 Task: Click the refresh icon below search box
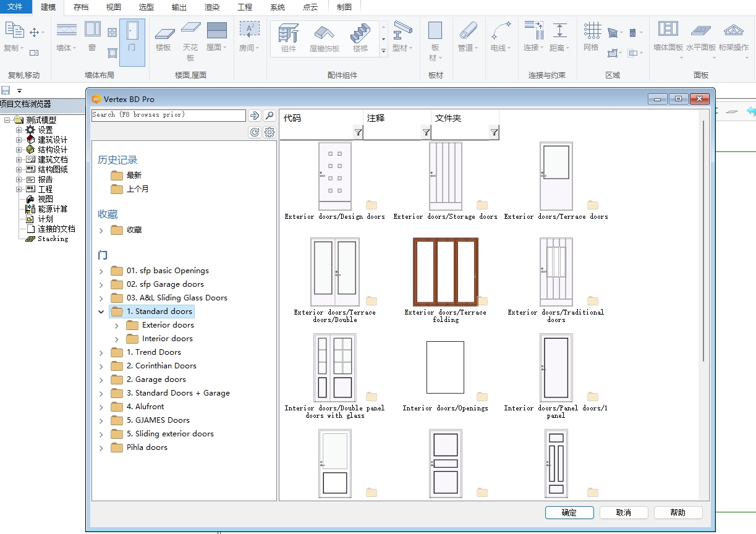[254, 132]
